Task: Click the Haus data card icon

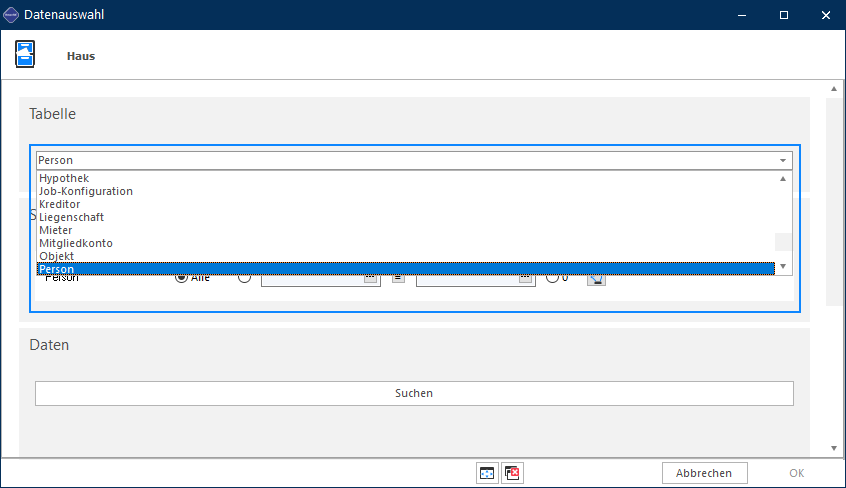Action: 25,54
